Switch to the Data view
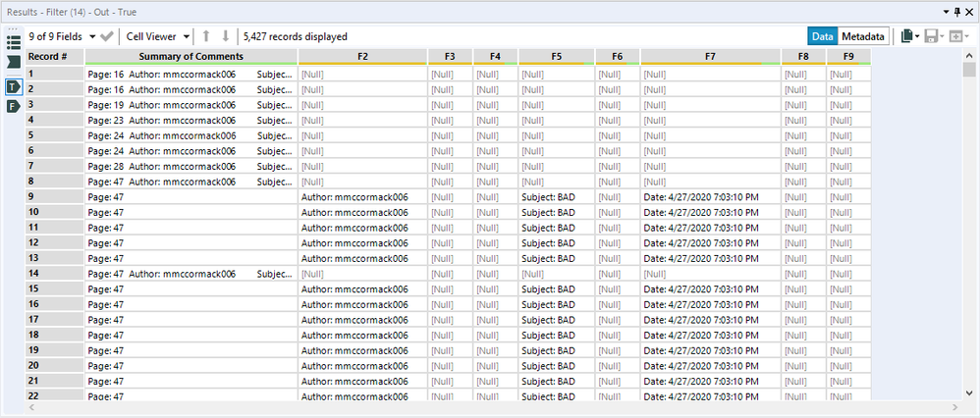Viewport: 980px width, 418px height. (823, 37)
